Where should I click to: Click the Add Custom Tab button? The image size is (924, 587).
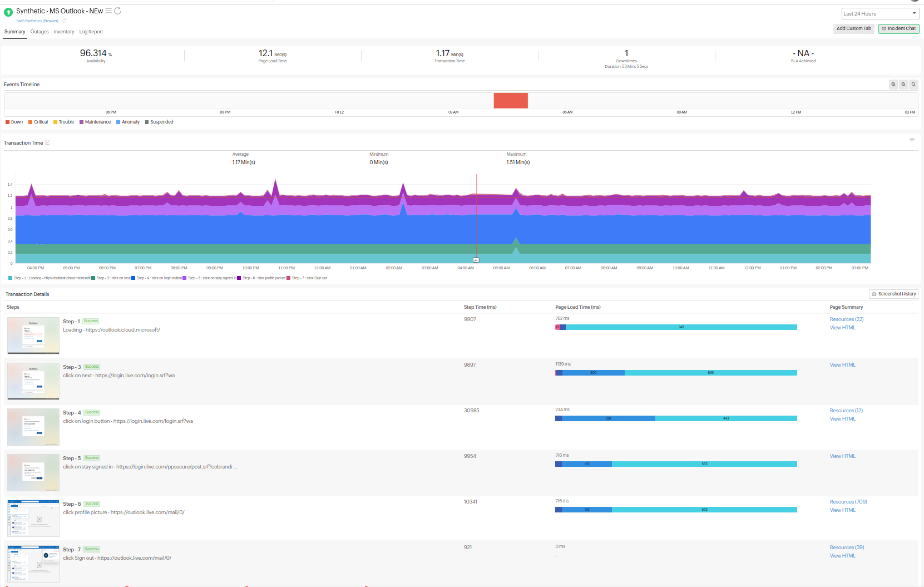tap(854, 28)
